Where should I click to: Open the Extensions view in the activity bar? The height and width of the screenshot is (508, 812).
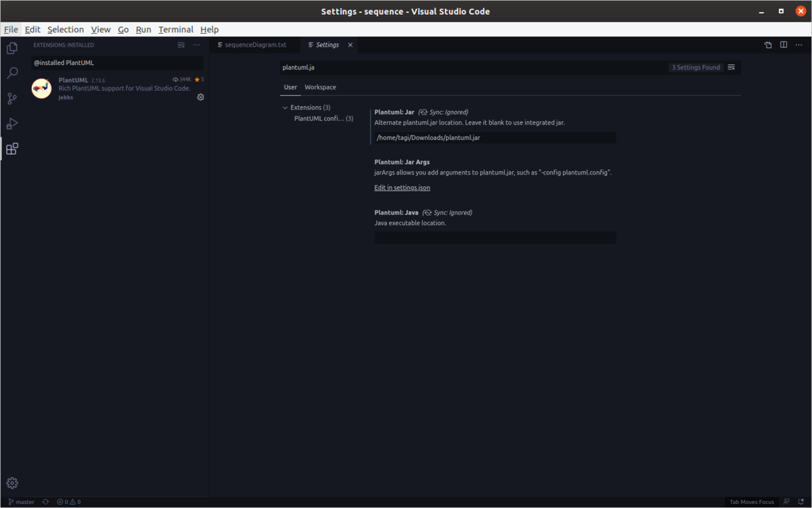tap(12, 149)
